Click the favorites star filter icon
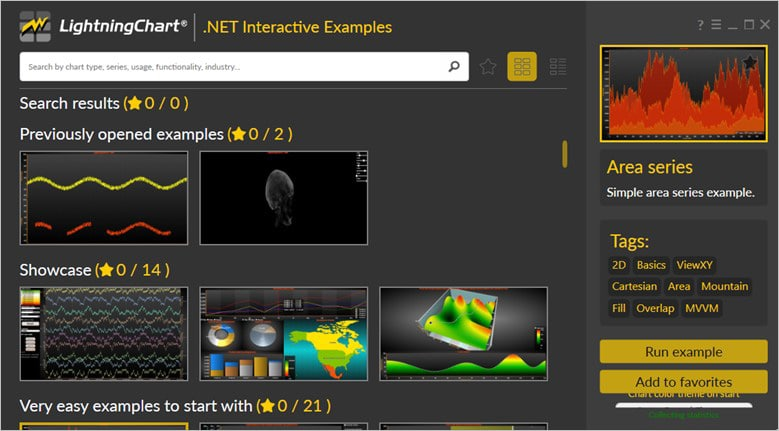Image resolution: width=779 pixels, height=431 pixels. (x=488, y=67)
